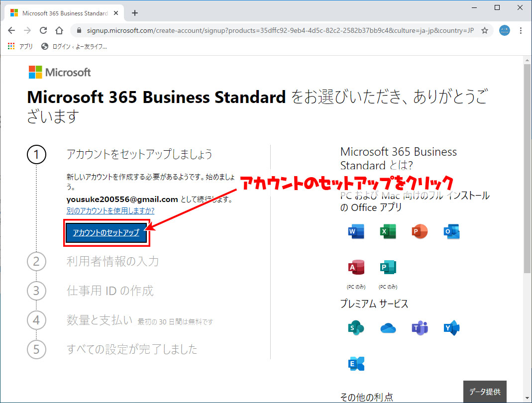Open a new browser tab

click(135, 13)
